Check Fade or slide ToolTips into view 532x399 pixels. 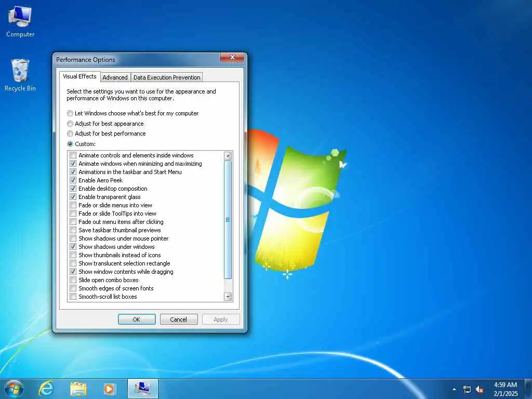point(73,214)
